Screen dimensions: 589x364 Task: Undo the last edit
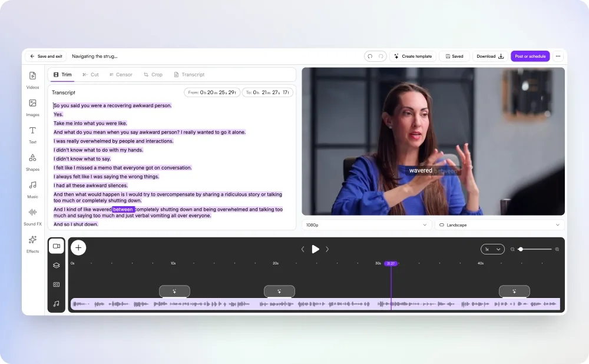point(370,57)
